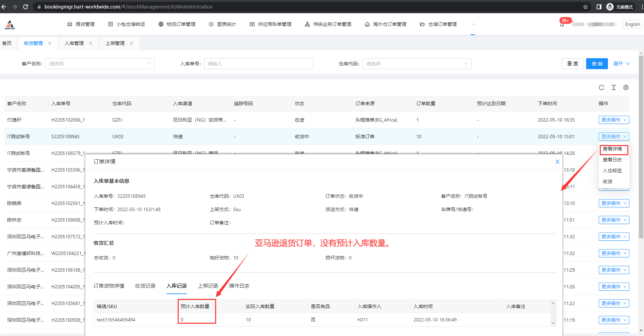Click the 入库单号 input field
Viewport: 644px width, 336px height.
click(x=258, y=64)
